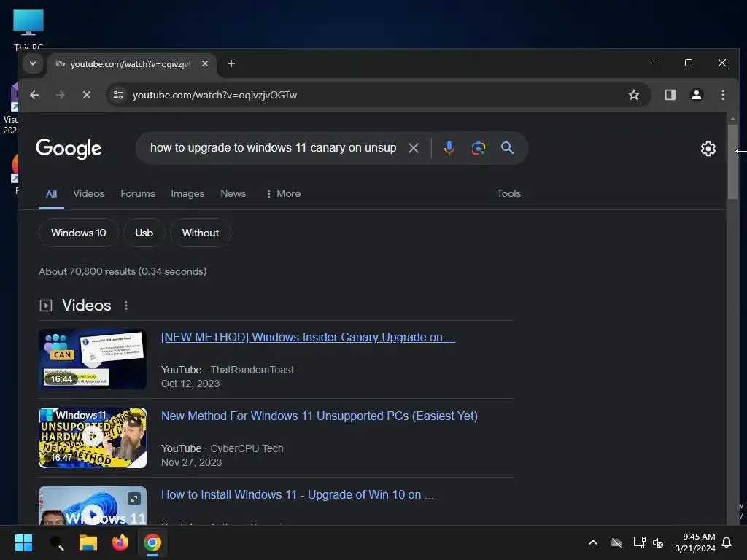Open the search Tools options
Viewport: 747px width, 560px height.
508,193
